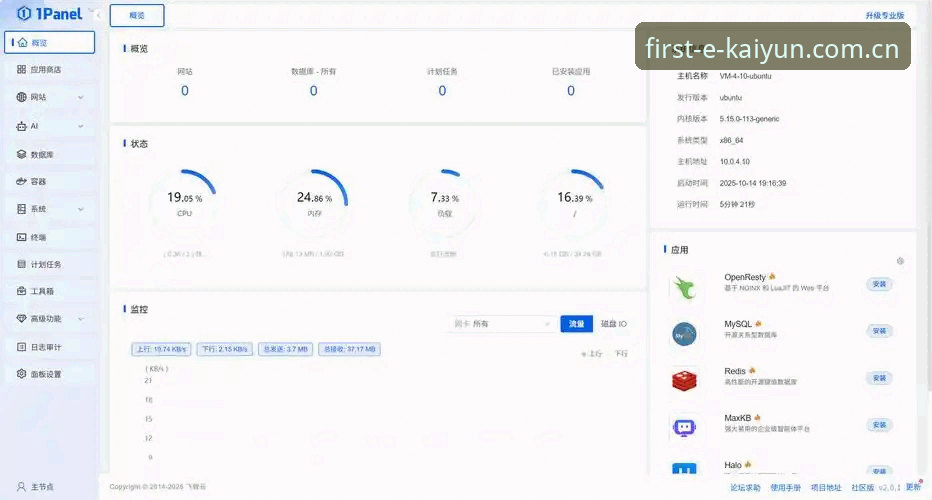
Task: Switch monitor to 磁盘 IO
Action: tap(613, 324)
